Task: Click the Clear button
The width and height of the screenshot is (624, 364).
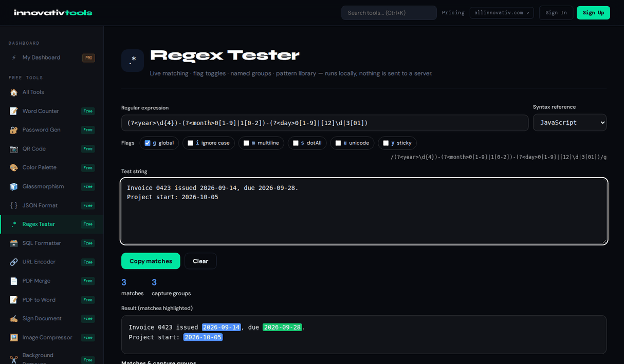Action: point(200,261)
